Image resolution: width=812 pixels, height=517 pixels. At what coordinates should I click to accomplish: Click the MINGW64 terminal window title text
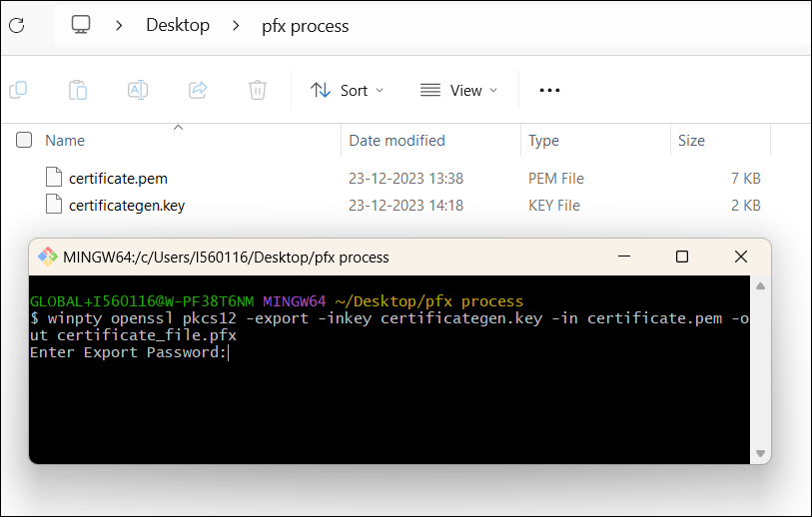(226, 258)
